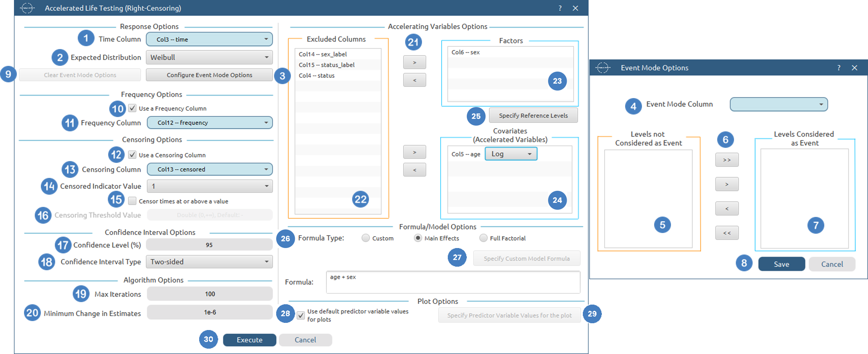
Task: Click the Levels Considered as Event list box
Action: point(805,199)
